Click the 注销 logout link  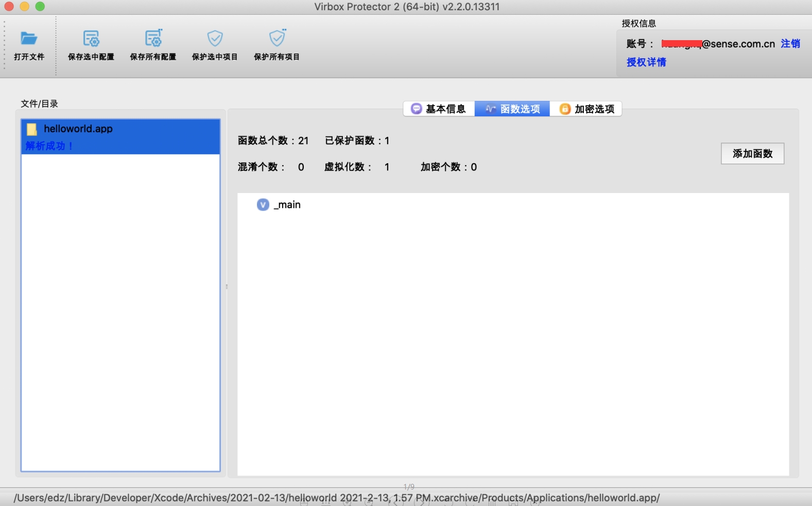pos(790,44)
